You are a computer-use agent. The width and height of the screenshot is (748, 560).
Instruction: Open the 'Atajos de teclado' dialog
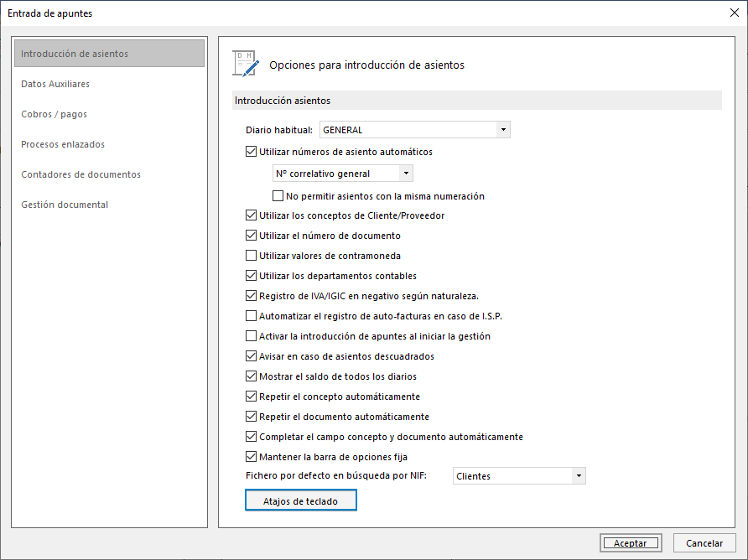(x=300, y=500)
